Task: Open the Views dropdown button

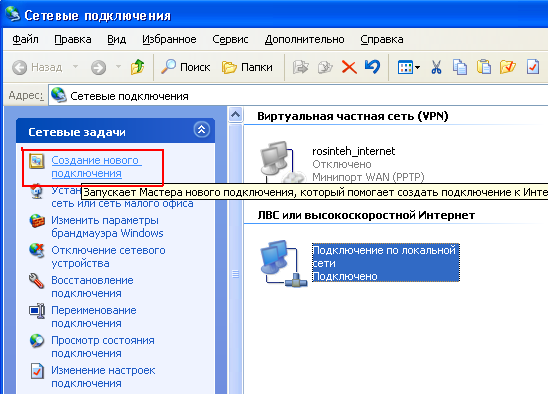Action: coord(409,67)
